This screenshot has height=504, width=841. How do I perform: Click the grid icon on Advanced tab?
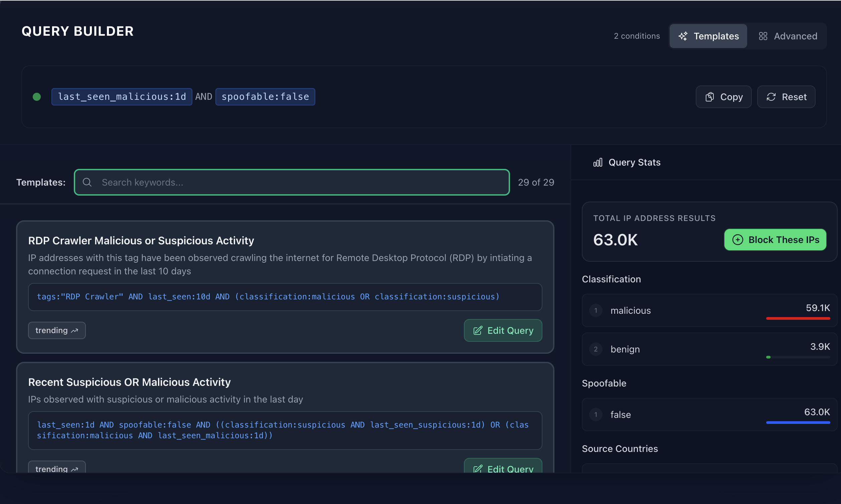[x=763, y=36]
